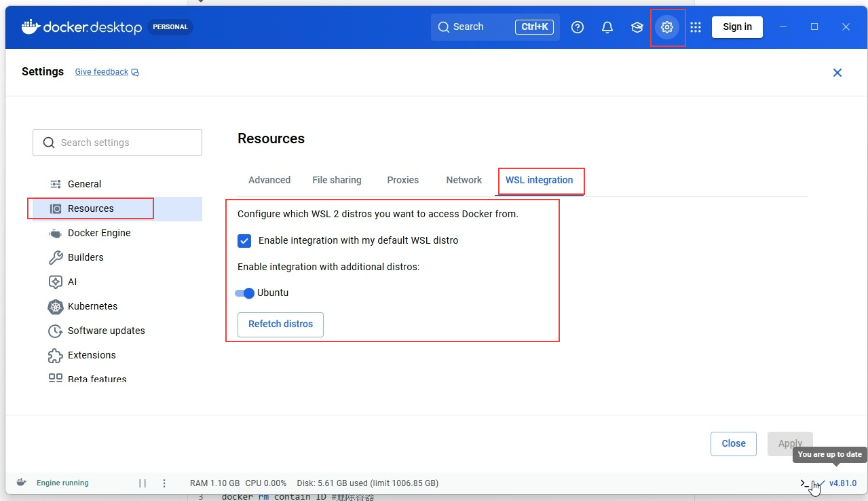Select Resources in the settings sidebar
Screen dimensions: 868x501
coord(117,208)
